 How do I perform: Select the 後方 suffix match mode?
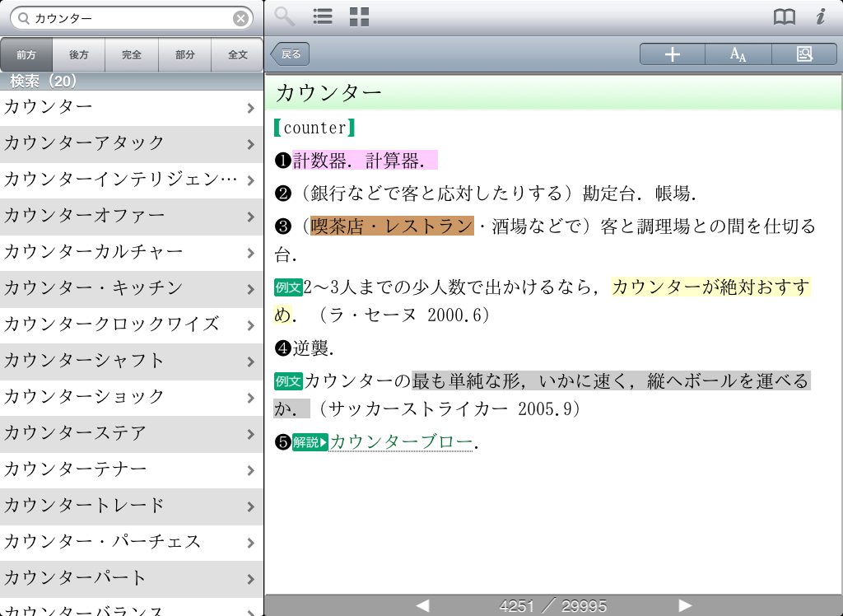coord(79,55)
